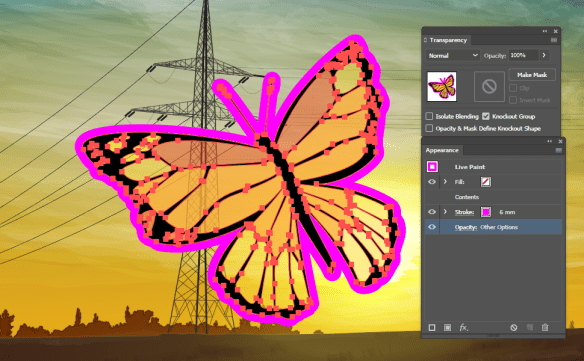Viewport: 584px width, 361px height.
Task: Toggle the Clip checkbox
Action: [513, 88]
